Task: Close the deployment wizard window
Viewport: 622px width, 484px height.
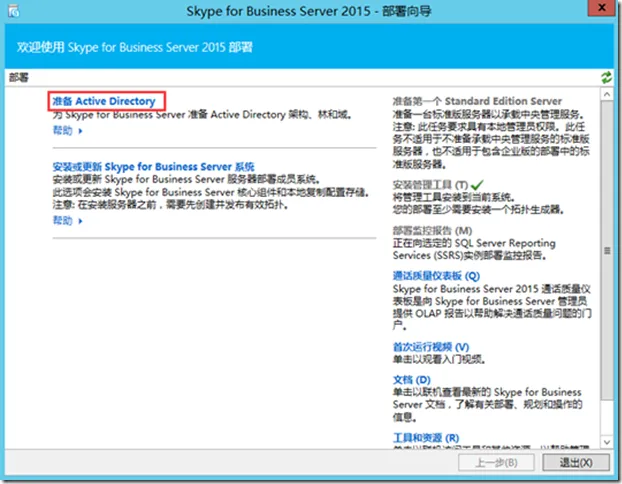Action: (x=601, y=8)
